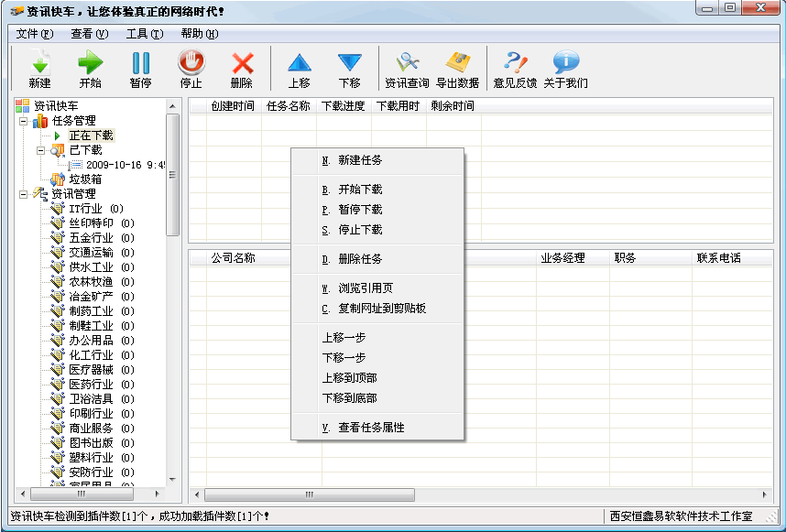Viewport: 786px width, 532px height.
Task: Create a new download task via 新建 icon
Action: click(39, 68)
